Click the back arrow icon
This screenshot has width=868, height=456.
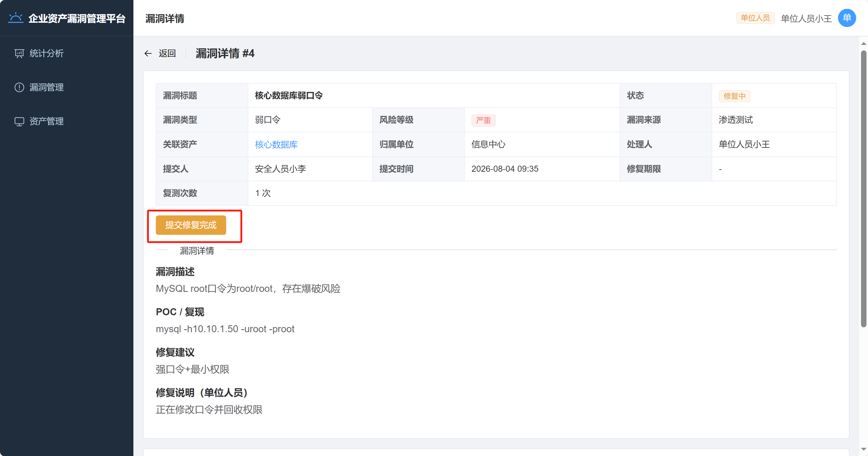(148, 53)
